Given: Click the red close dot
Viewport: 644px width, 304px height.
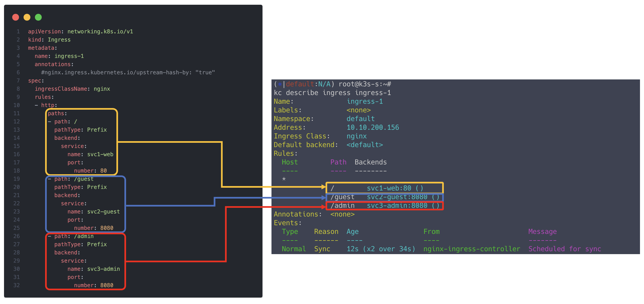Looking at the screenshot, I should [16, 17].
